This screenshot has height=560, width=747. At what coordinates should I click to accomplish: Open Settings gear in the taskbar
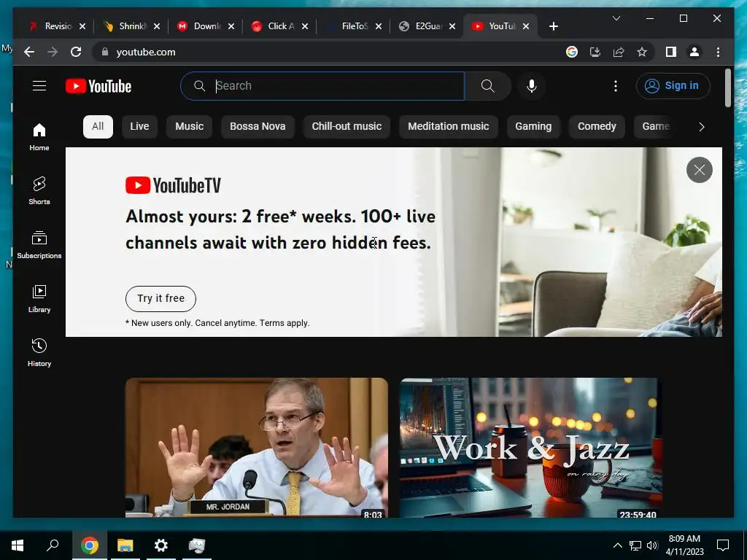tap(161, 545)
